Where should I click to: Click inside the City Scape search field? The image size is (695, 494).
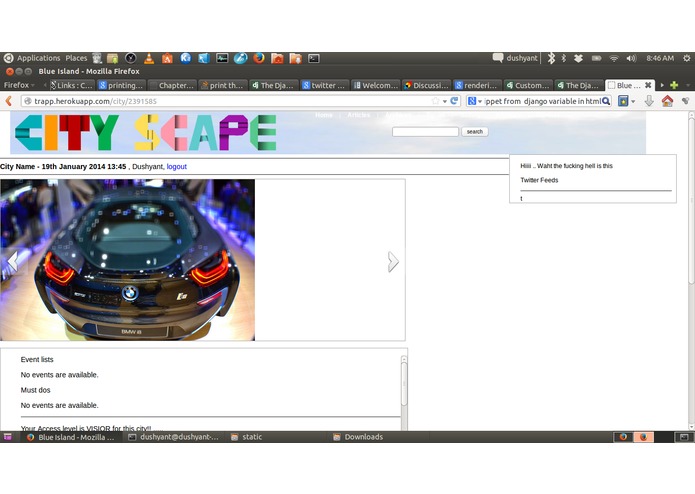click(x=425, y=132)
